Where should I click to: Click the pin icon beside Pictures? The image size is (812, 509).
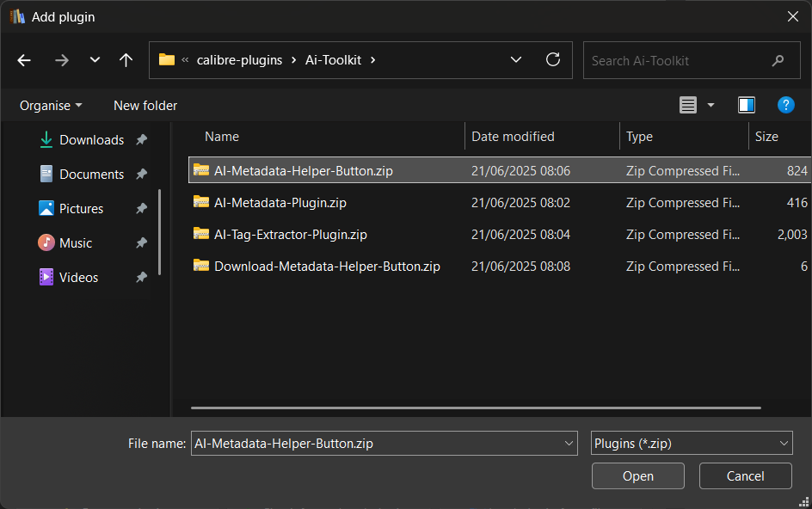141,208
